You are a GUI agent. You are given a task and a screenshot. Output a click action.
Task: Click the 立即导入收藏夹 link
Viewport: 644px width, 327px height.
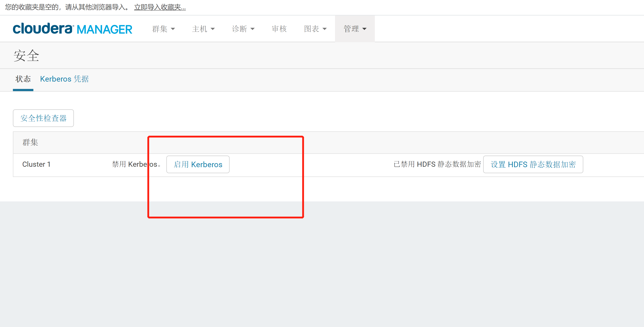point(160,7)
